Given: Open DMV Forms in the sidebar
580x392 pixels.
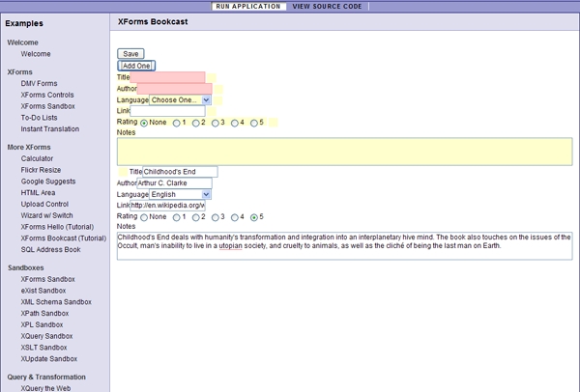Looking at the screenshot, I should (x=39, y=84).
